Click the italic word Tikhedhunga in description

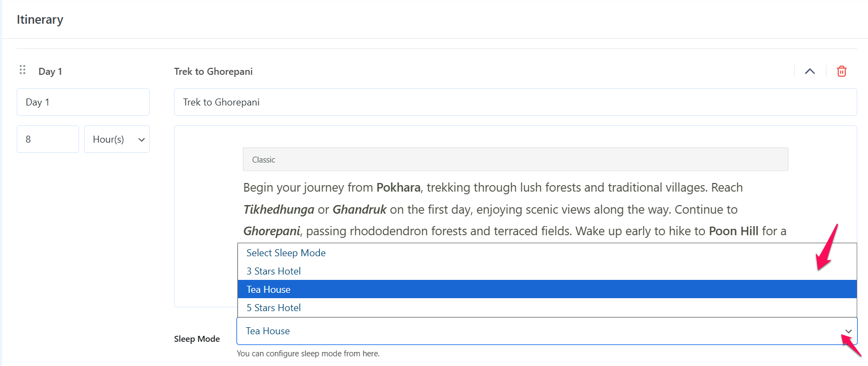pyautogui.click(x=278, y=210)
